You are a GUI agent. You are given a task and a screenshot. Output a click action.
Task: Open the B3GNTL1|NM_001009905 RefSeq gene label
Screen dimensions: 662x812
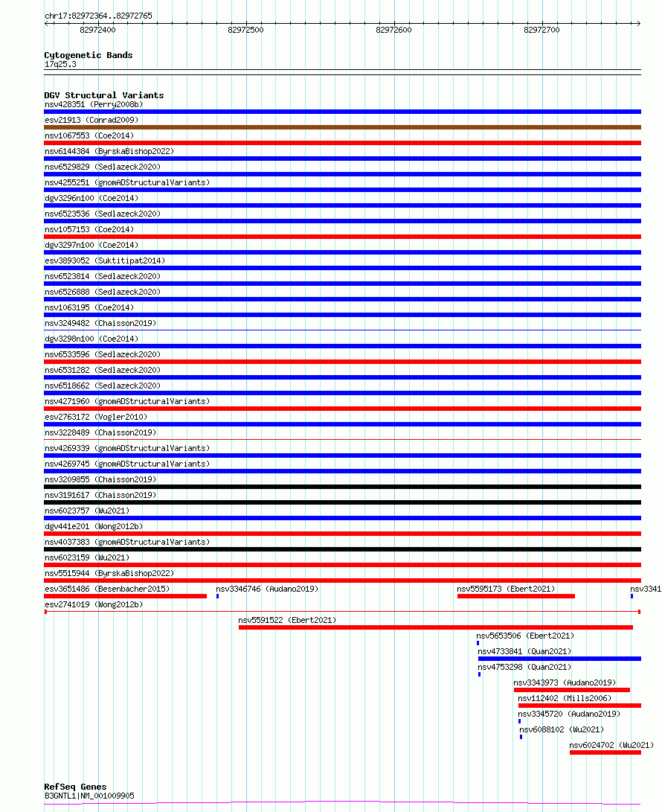pyautogui.click(x=89, y=796)
